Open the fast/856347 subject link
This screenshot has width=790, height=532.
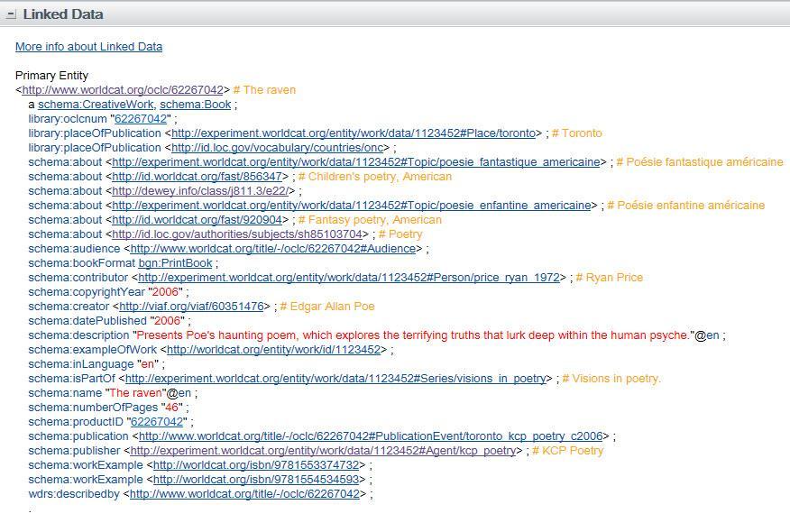tap(197, 177)
